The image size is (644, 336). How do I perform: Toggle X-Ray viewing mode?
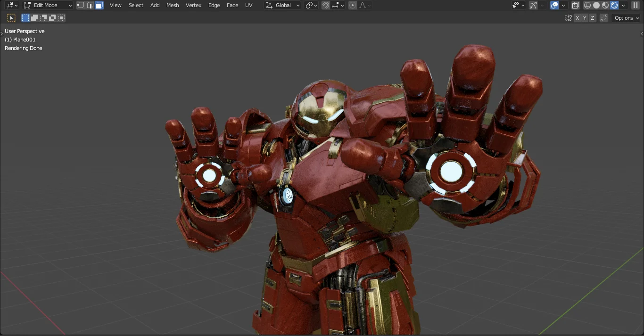pos(575,5)
